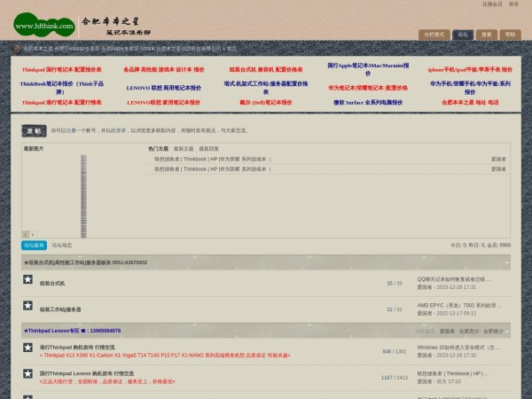The height and width of the screenshot is (399, 532).
Task: Click the tall thumbnail under 最新图片
Action: 83,197
